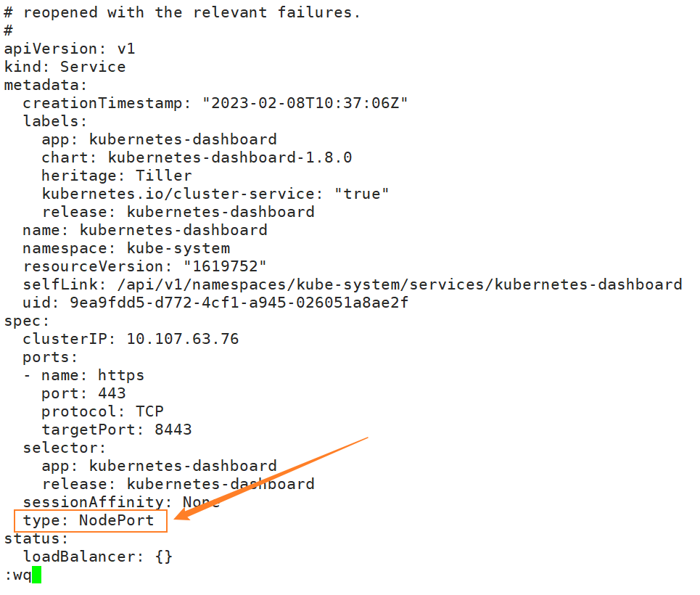This screenshot has width=700, height=595.
Task: Click the chart 'kubernetes-dashboard-1.8.0' value
Action: click(230, 157)
